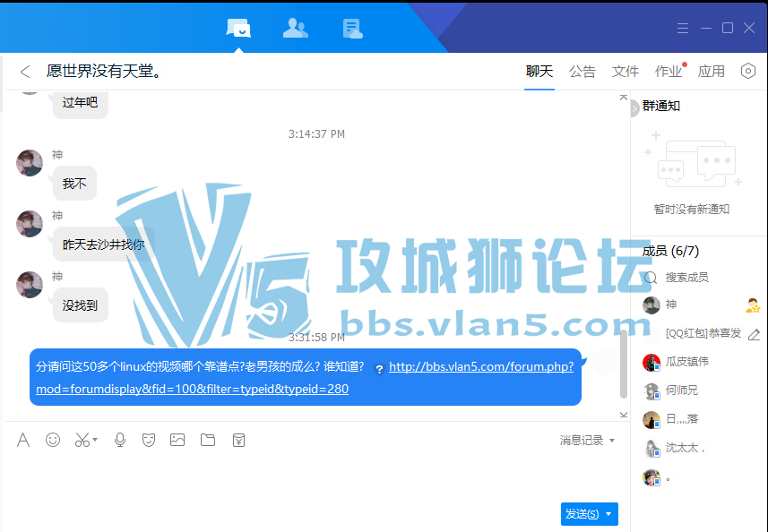
Task: Click the 发送(S) send button
Action: click(x=582, y=514)
